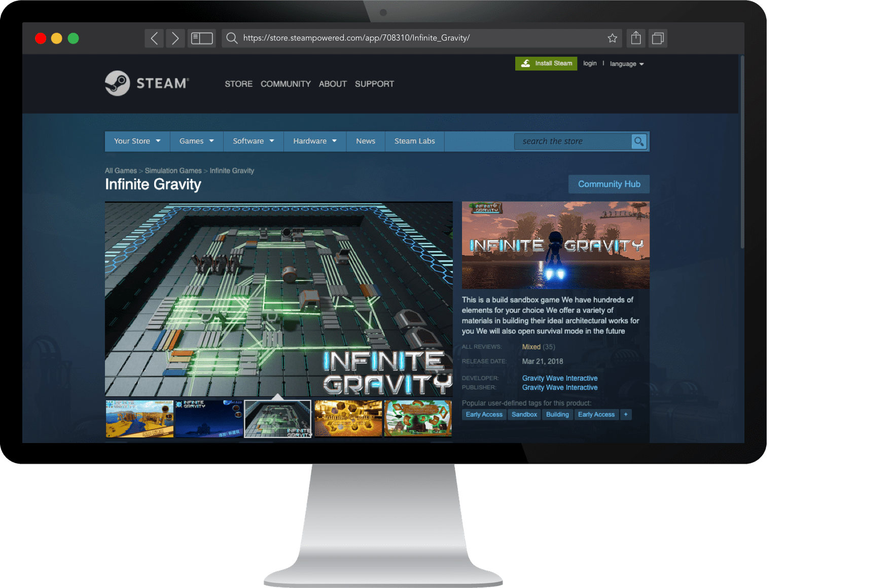Click the magnifier icon in the address bar
The width and height of the screenshot is (892, 588).
click(x=232, y=38)
